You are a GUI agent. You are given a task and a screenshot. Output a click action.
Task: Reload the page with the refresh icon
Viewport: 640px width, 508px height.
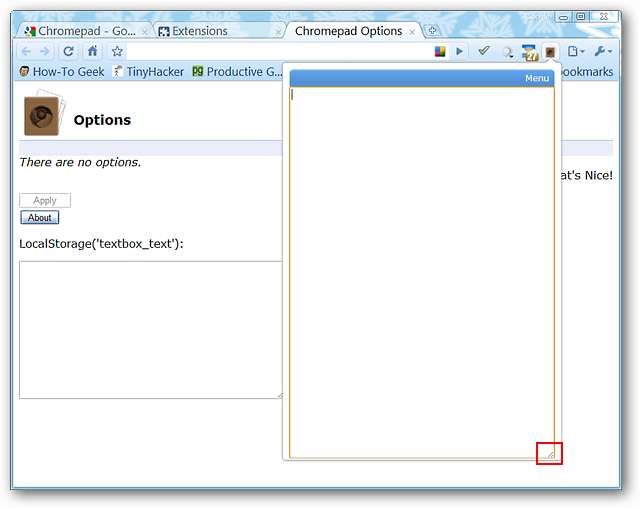coord(68,51)
